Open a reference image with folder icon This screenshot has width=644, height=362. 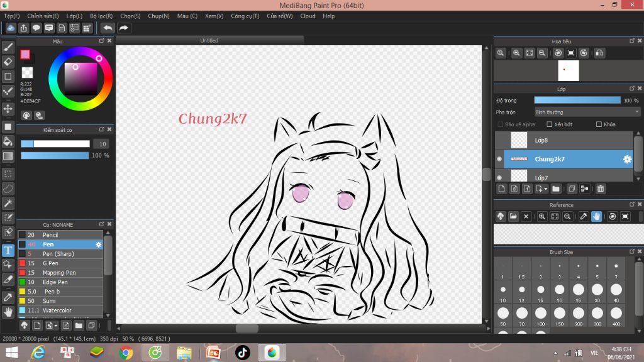click(513, 216)
